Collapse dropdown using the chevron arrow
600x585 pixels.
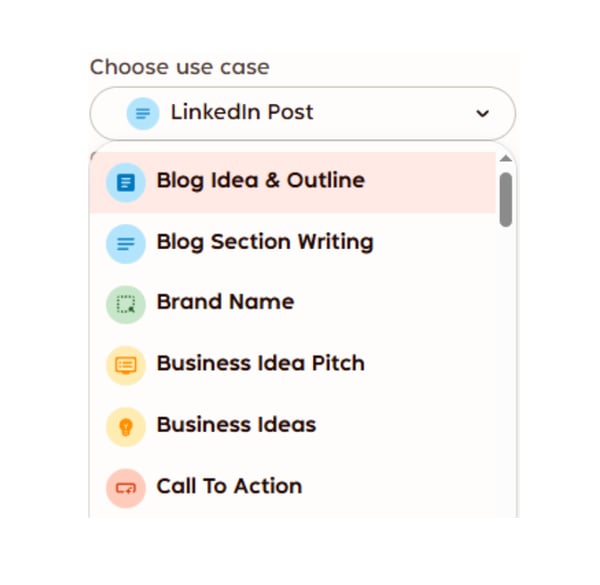[x=483, y=113]
